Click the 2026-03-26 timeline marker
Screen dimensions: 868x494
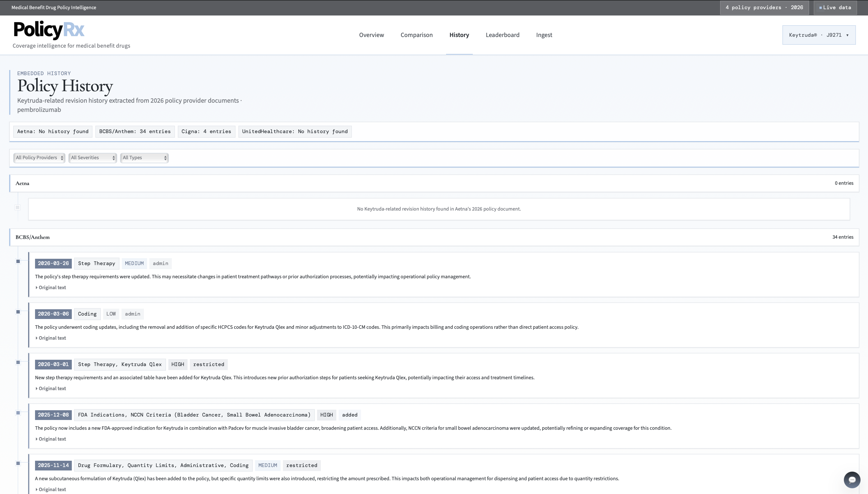click(x=18, y=261)
